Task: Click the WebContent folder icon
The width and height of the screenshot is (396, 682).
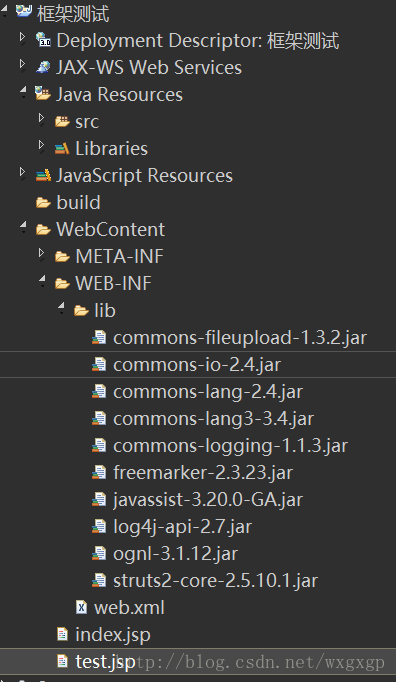Action: [x=43, y=229]
